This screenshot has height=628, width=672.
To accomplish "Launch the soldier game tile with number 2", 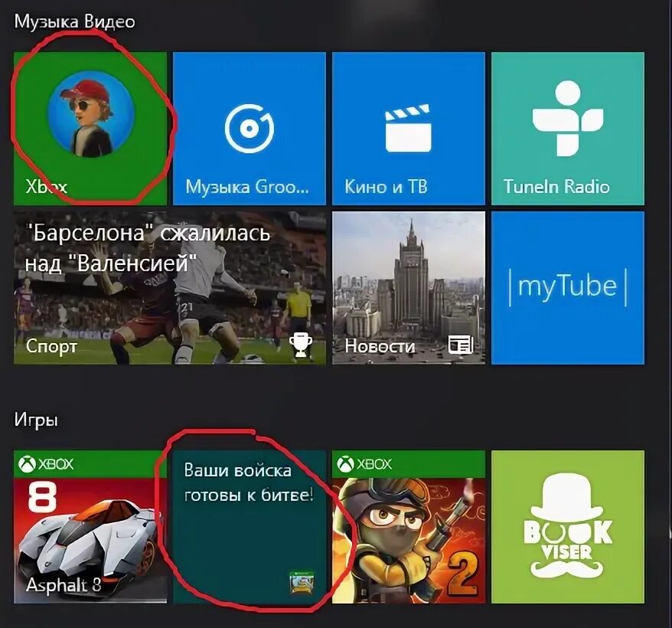I will (x=409, y=527).
